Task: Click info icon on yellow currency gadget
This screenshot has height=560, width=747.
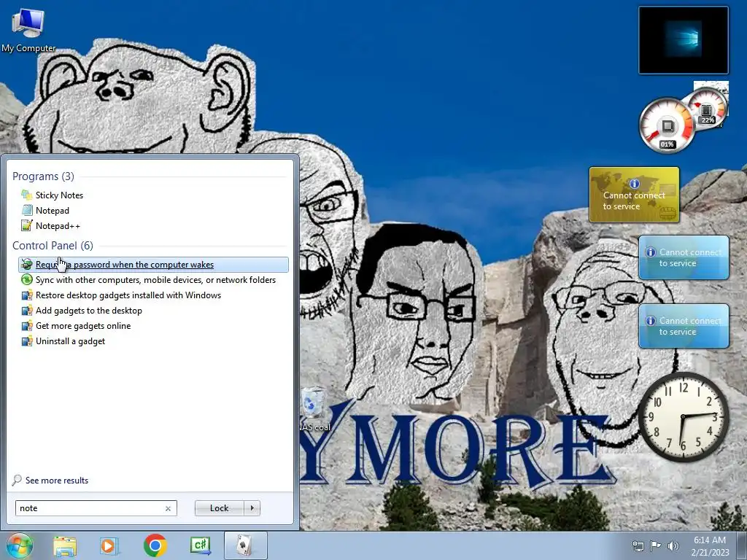Action: coord(634,184)
